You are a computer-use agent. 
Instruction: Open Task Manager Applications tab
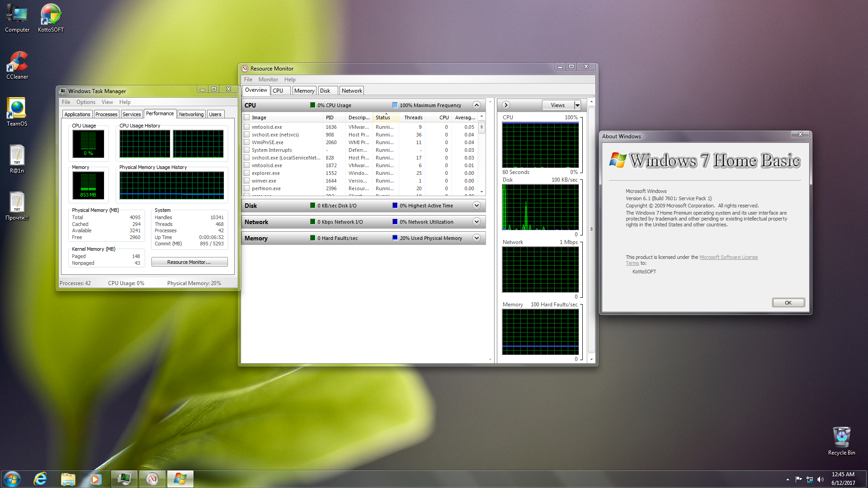(77, 114)
